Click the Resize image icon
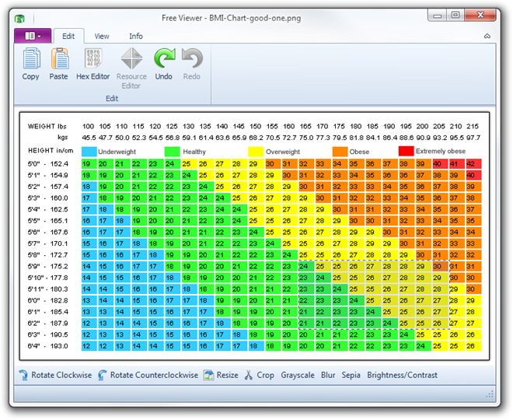 point(208,375)
